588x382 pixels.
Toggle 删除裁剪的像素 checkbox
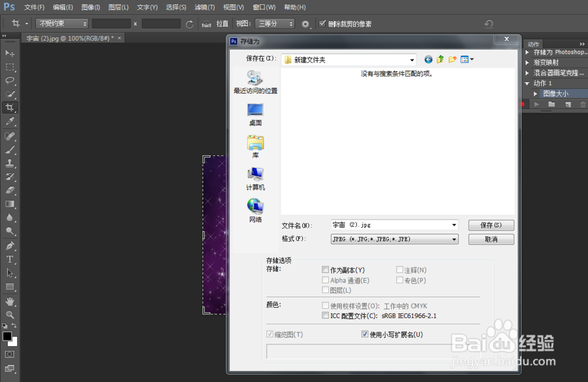coord(322,24)
